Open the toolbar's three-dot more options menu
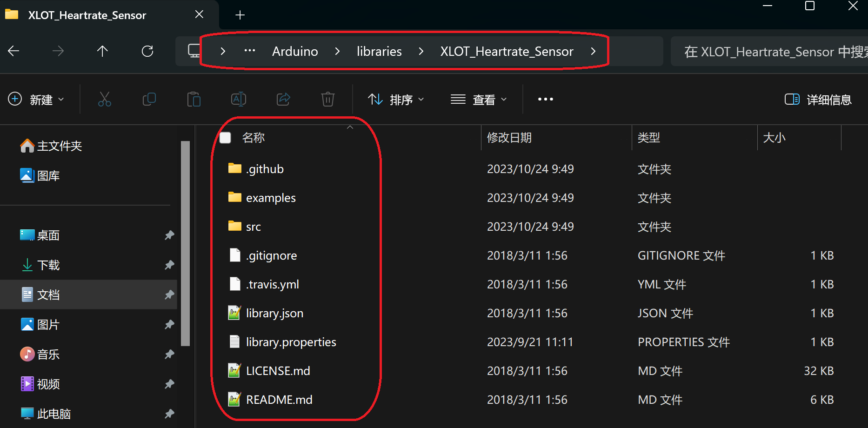Viewport: 868px width, 428px height. click(546, 99)
